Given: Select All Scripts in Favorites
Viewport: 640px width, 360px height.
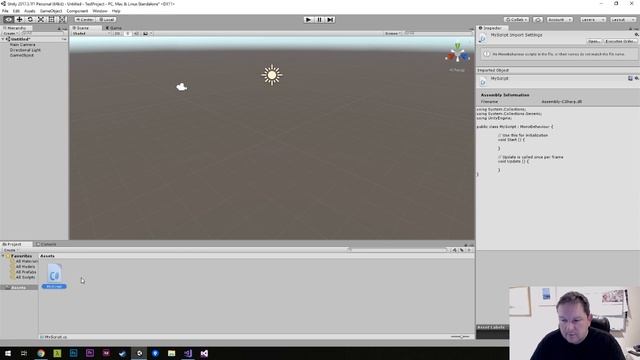Looking at the screenshot, I should 25,277.
